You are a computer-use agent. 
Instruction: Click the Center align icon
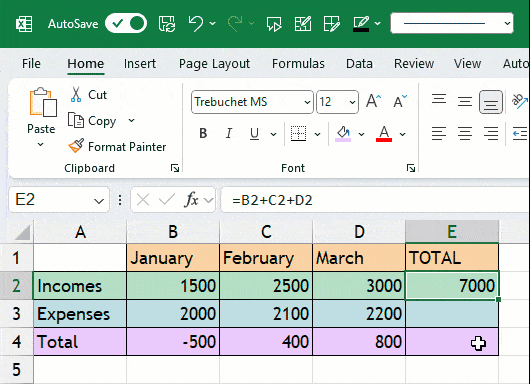coord(465,134)
